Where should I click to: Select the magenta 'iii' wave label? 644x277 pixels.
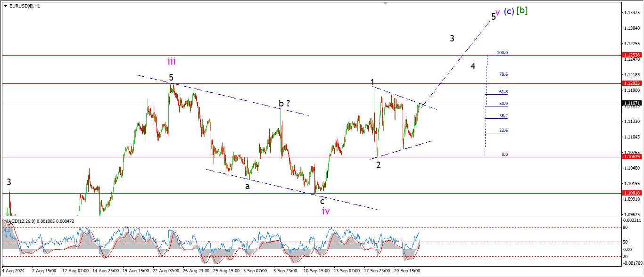[x=171, y=61]
